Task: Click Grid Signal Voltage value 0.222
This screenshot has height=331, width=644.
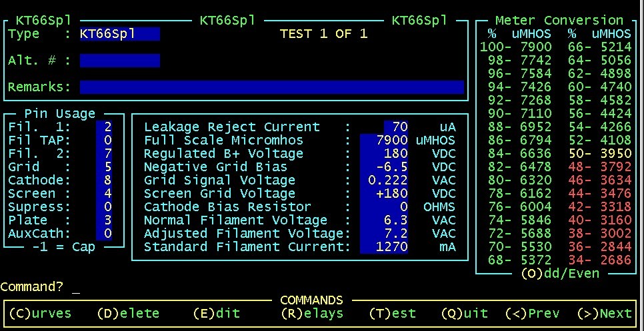Action: [x=384, y=180]
